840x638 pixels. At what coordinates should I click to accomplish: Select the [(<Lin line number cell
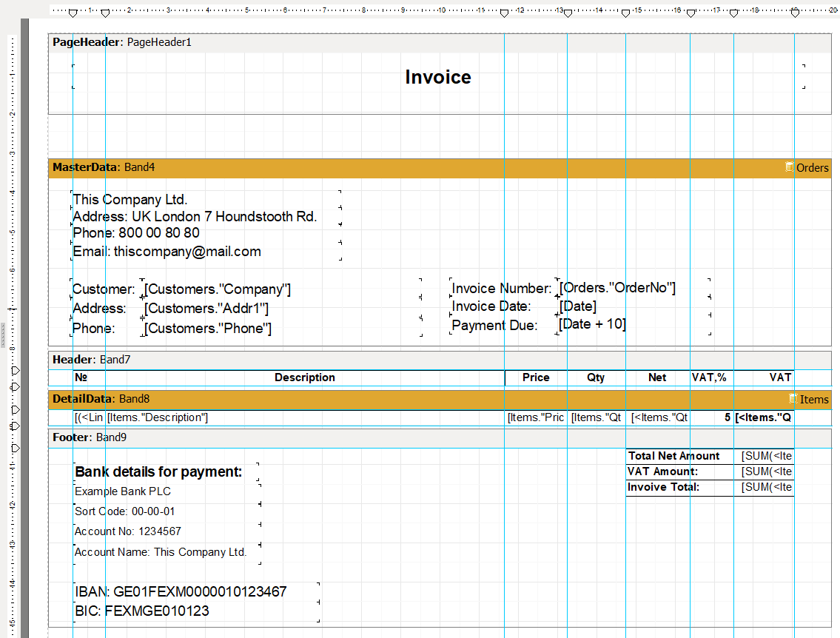pos(89,418)
